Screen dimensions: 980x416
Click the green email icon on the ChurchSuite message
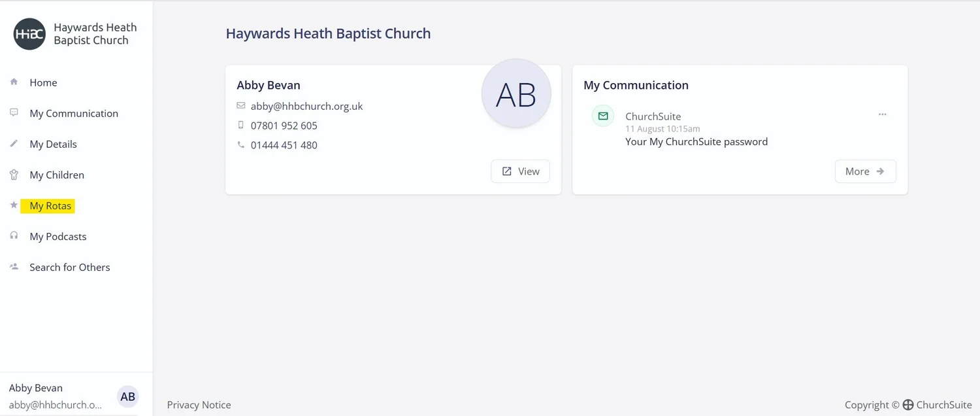pyautogui.click(x=602, y=116)
